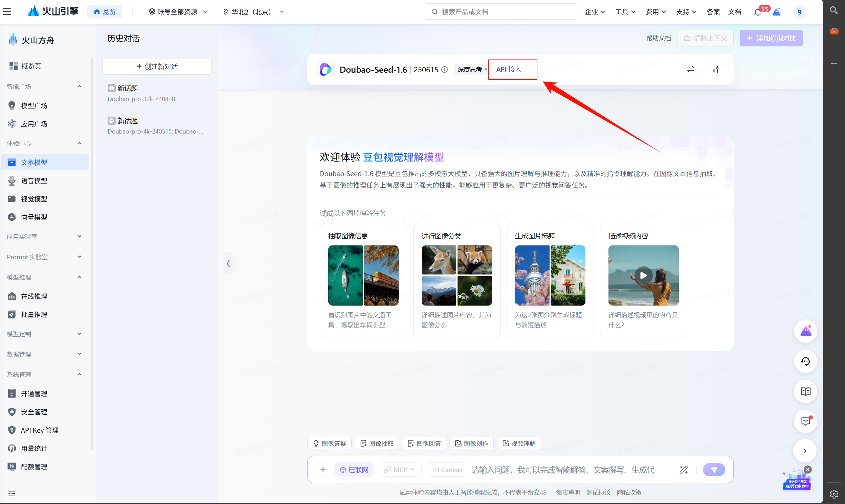Open the 账号全部资源 dropdown

click(178, 12)
